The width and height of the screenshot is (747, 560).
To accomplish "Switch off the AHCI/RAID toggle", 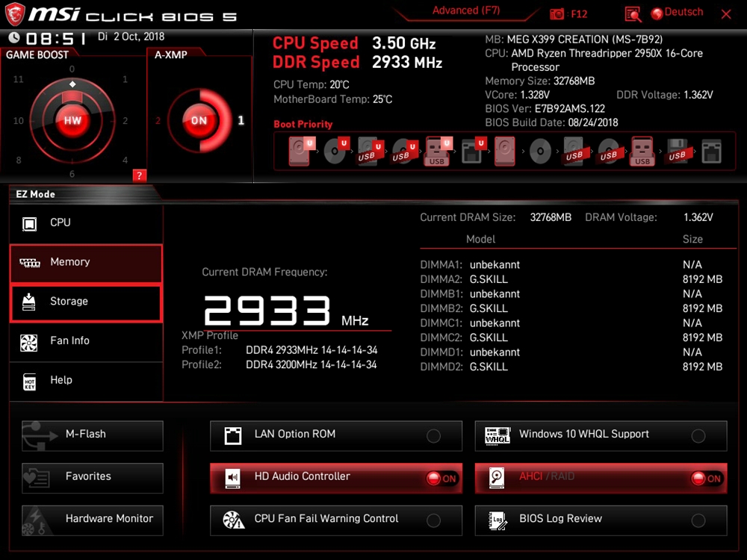I will click(x=707, y=479).
